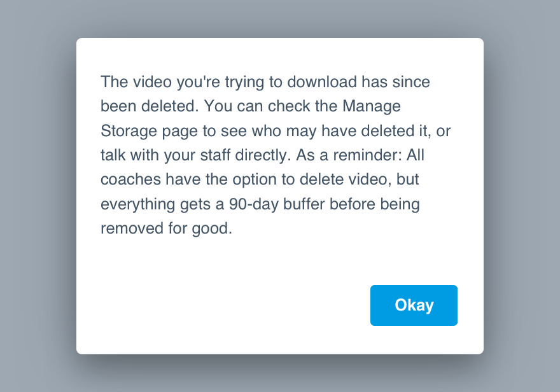
Task: Click the word "coaches" in the message
Action: pyautogui.click(x=130, y=179)
